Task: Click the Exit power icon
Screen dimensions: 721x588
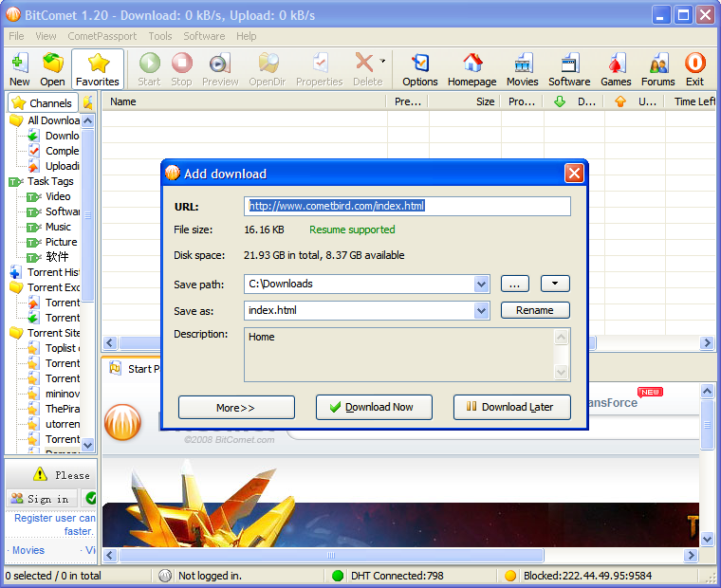Action: click(694, 69)
